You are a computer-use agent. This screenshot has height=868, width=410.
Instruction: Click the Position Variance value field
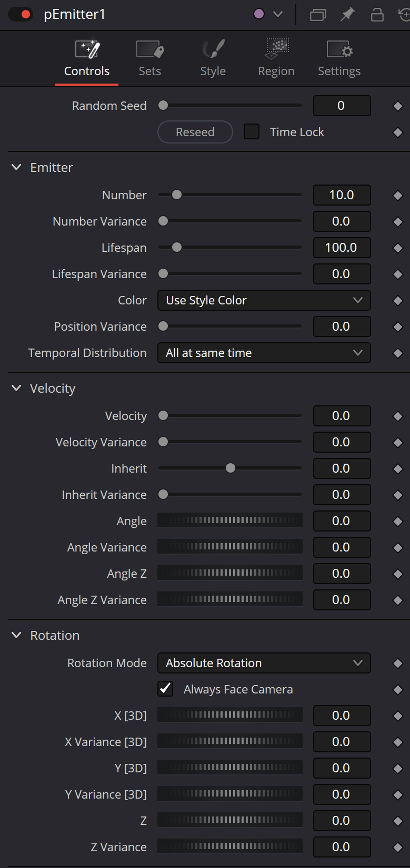pos(342,326)
